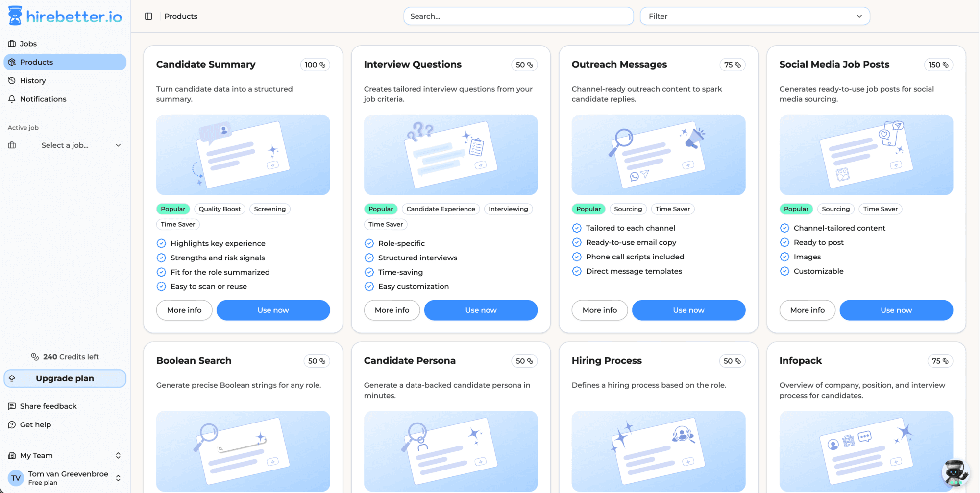The width and height of the screenshot is (980, 493).
Task: Click the briefcase icon next to Select a job
Action: [x=11, y=145]
